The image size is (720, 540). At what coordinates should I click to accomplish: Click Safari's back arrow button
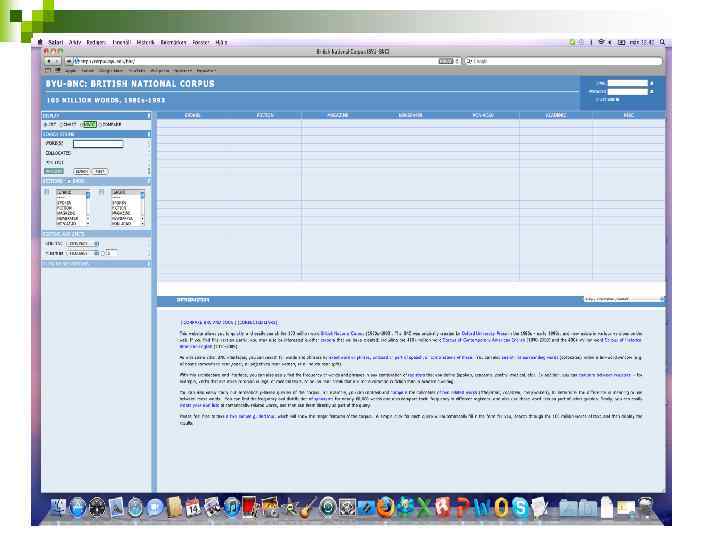pyautogui.click(x=49, y=61)
